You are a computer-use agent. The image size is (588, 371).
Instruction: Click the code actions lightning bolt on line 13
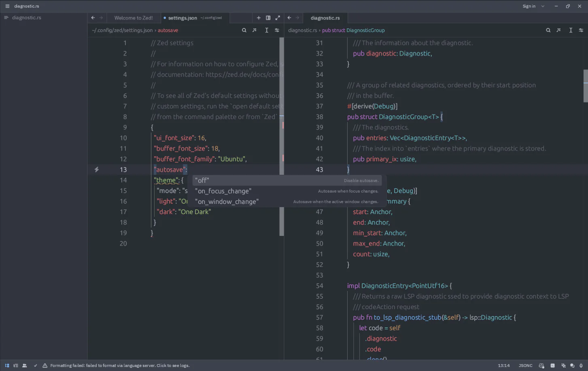click(x=97, y=170)
